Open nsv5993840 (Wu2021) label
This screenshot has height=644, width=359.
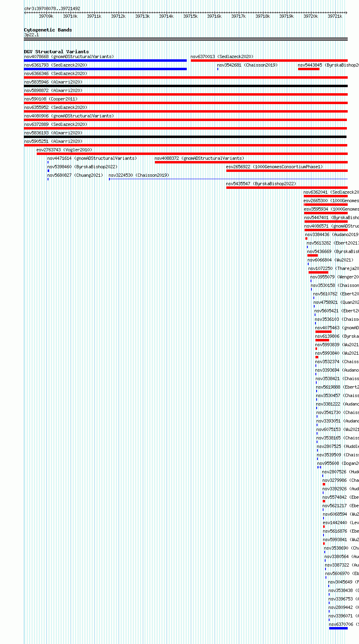click(337, 353)
